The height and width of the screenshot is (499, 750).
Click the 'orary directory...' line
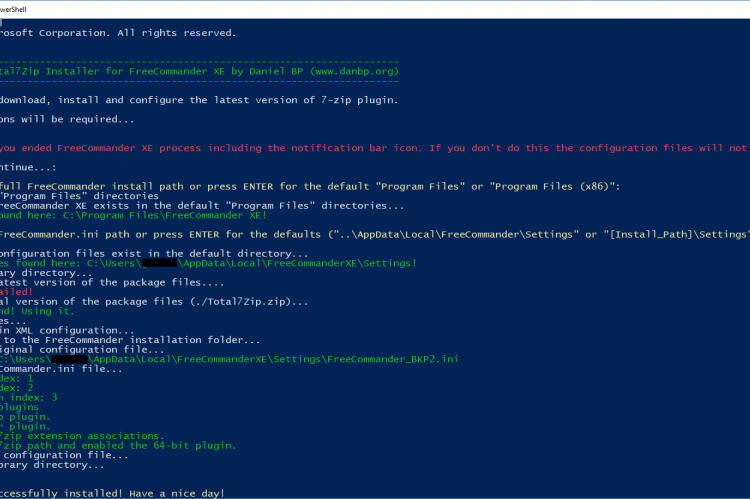[x=52, y=465]
